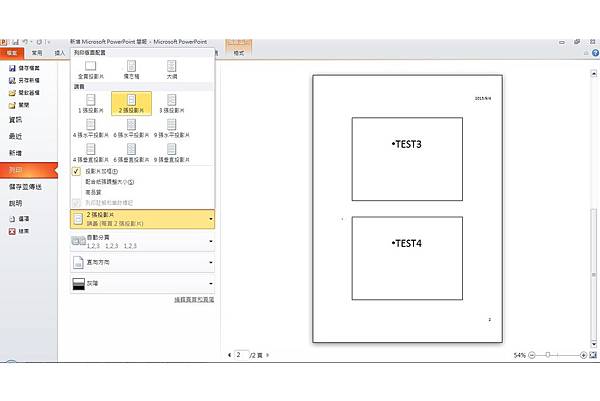Viewport: 600px width, 401px height.
Task: Pick the 6 slides vertical (6張垂直) handout
Action: [131, 153]
